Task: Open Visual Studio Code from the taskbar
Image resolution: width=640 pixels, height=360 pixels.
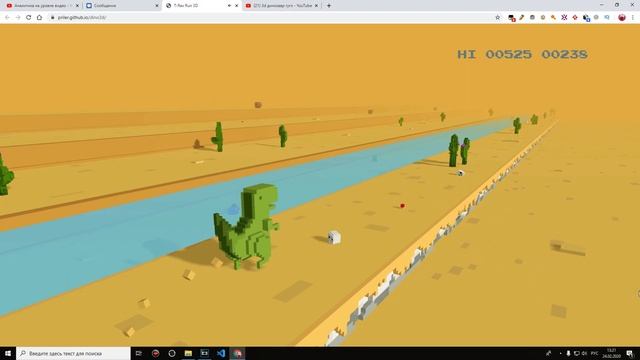Action: (x=221, y=353)
